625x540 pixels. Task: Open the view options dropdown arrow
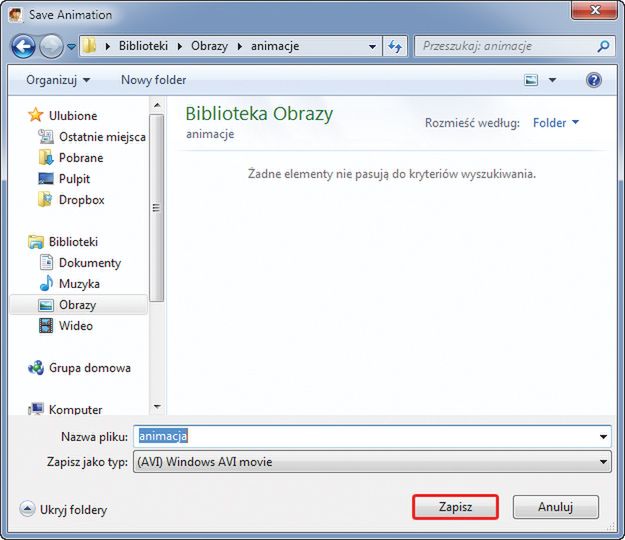click(x=552, y=80)
